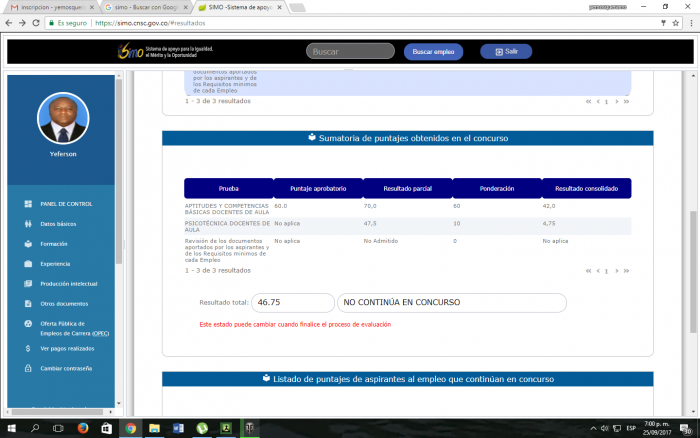Click the Datos básicos people icon

tap(26, 224)
